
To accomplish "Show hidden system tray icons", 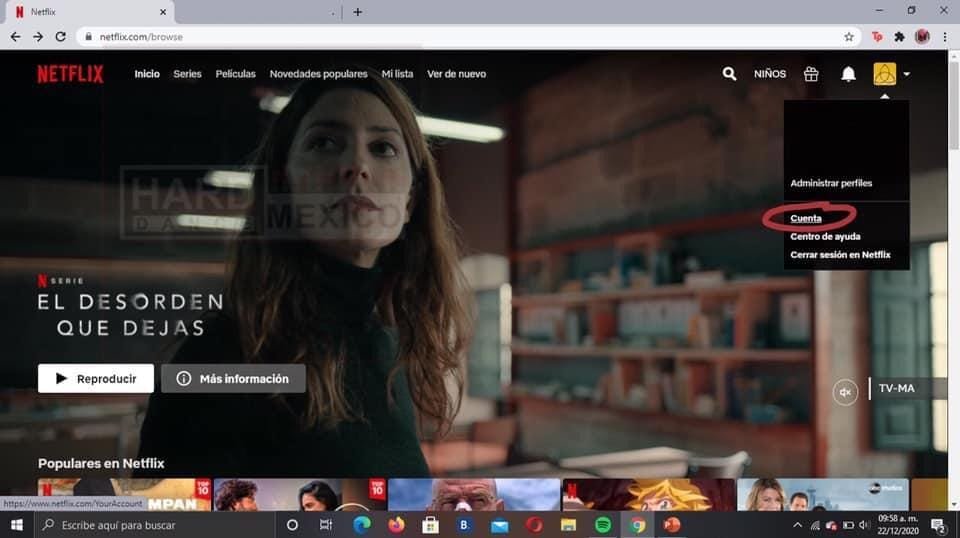I will 797,525.
